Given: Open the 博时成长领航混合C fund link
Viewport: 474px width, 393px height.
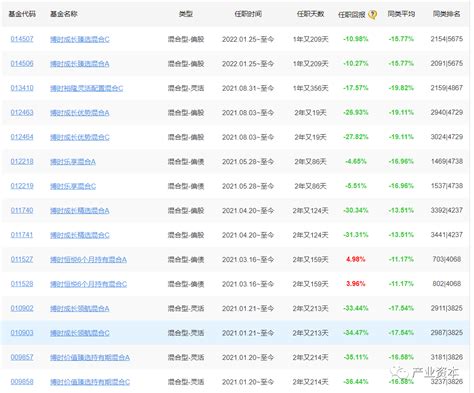Looking at the screenshot, I should click(80, 333).
